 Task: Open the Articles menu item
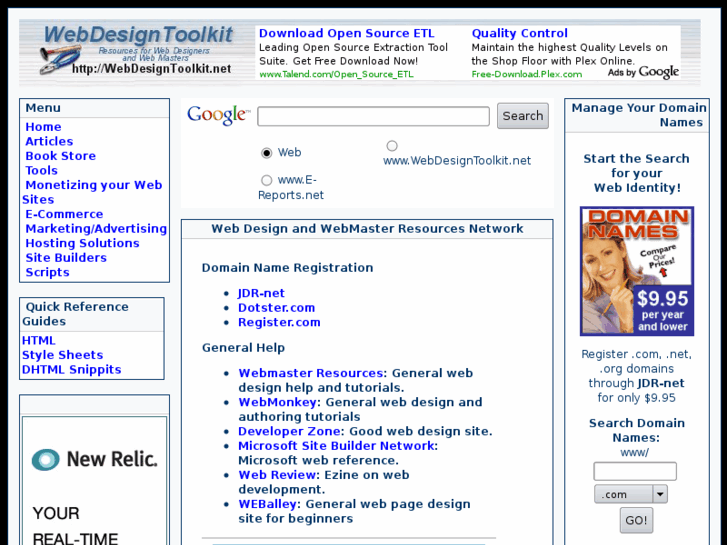[49, 142]
